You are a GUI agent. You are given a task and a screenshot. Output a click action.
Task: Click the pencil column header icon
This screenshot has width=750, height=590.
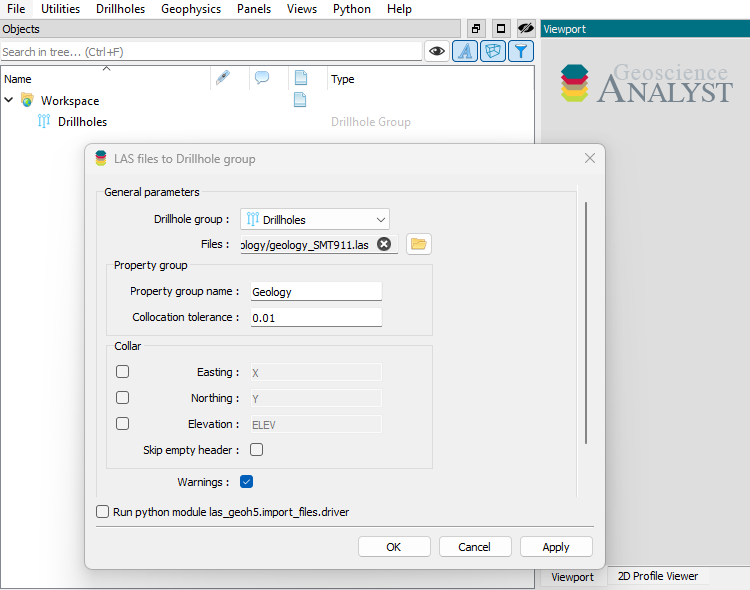point(223,78)
